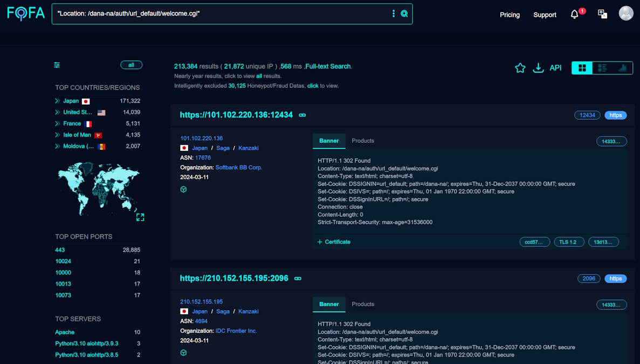Click the download results icon
Image resolution: width=640 pixels, height=364 pixels.
[x=538, y=68]
